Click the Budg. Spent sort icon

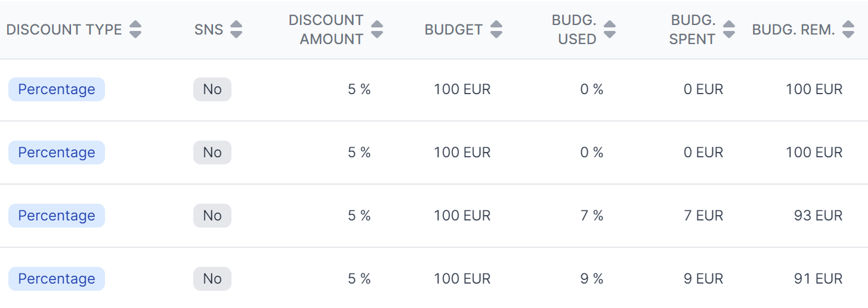click(728, 30)
